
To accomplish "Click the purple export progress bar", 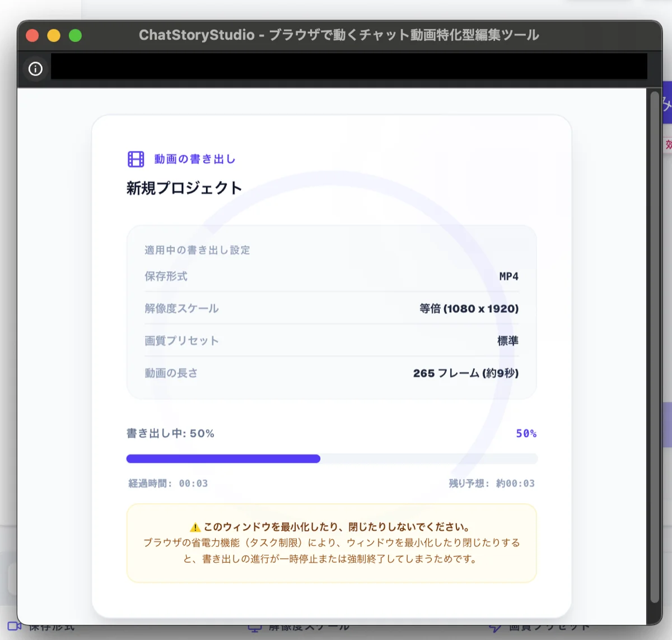I will click(332, 458).
